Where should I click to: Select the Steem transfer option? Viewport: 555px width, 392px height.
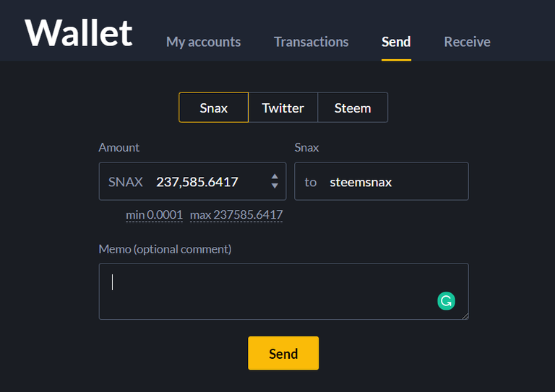click(353, 108)
